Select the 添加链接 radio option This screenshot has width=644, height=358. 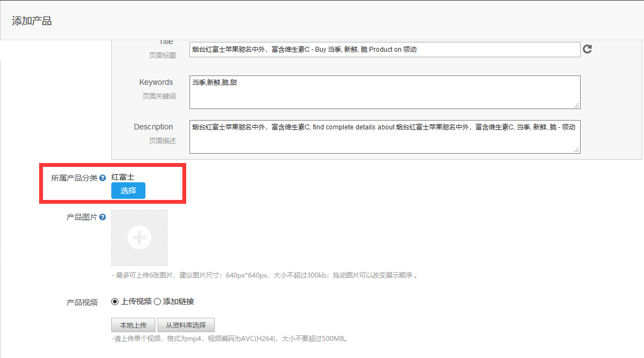[157, 301]
